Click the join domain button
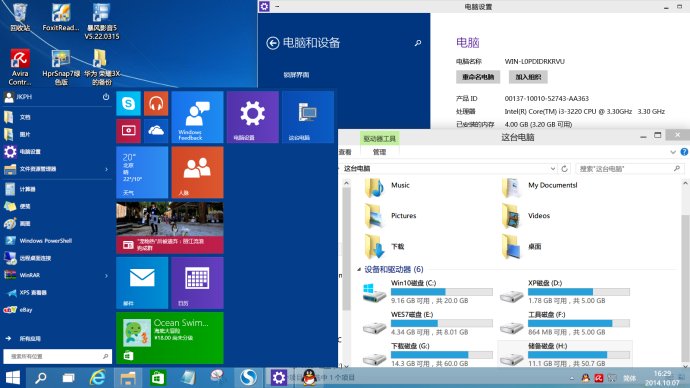This screenshot has width=690, height=388. coord(529,77)
